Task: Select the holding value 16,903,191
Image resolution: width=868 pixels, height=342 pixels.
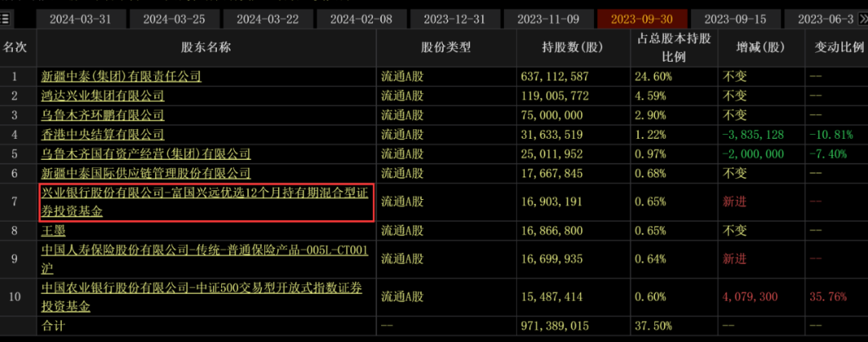Action: click(x=552, y=202)
